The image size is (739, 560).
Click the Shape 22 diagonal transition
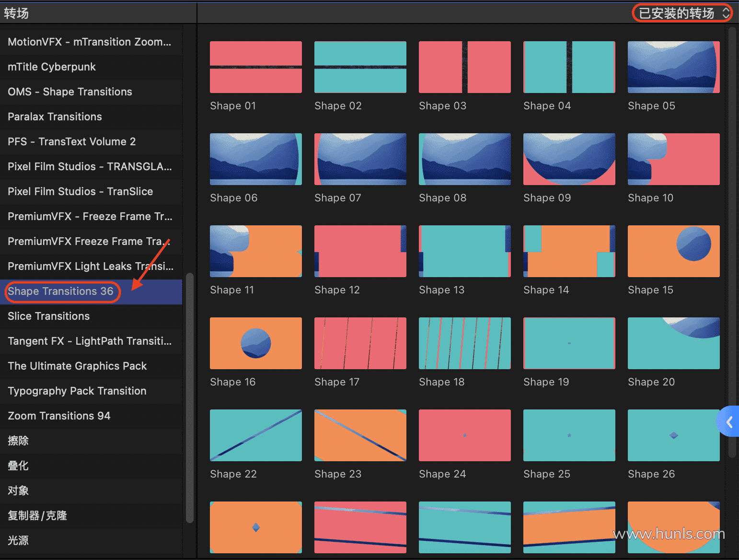[255, 435]
